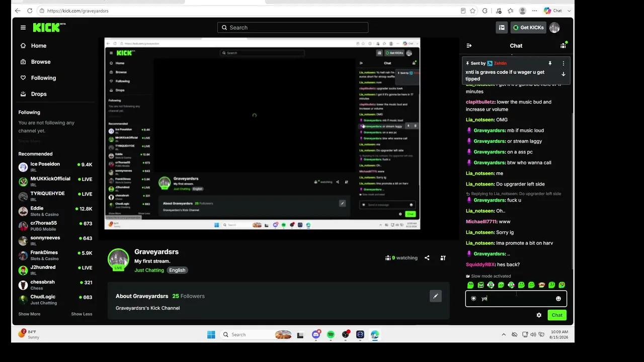Viewport: 644px width, 362px height.
Task: Open the emoji picker in the chat input
Action: click(558, 299)
